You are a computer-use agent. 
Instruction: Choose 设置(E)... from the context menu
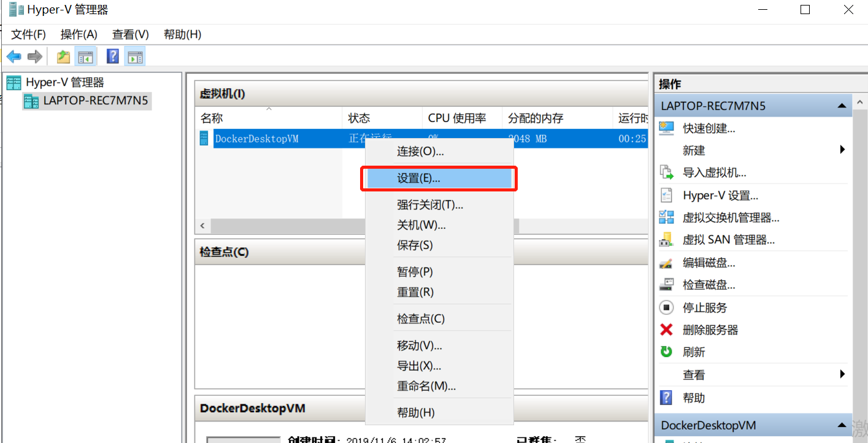click(439, 179)
